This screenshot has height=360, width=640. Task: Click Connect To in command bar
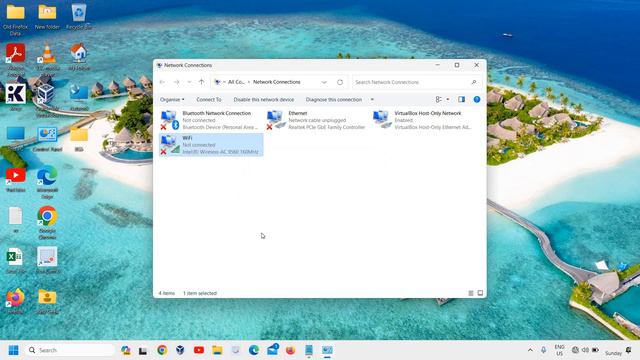(209, 100)
